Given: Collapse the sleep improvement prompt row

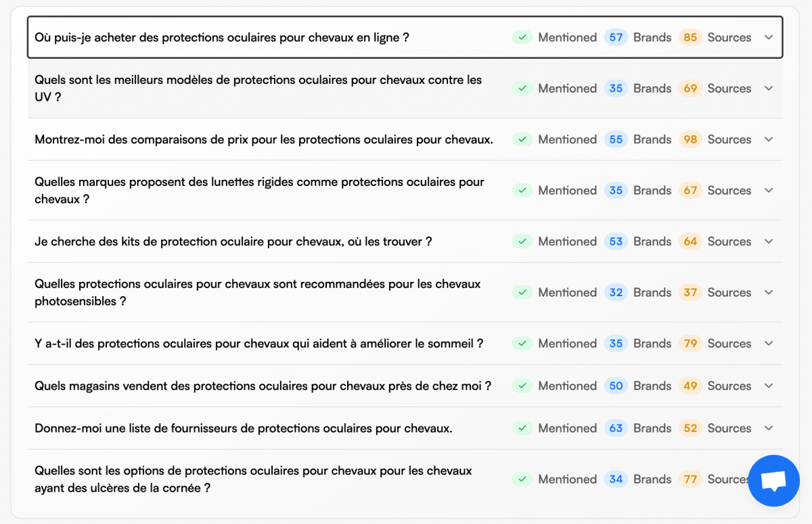Looking at the screenshot, I should [x=769, y=343].
